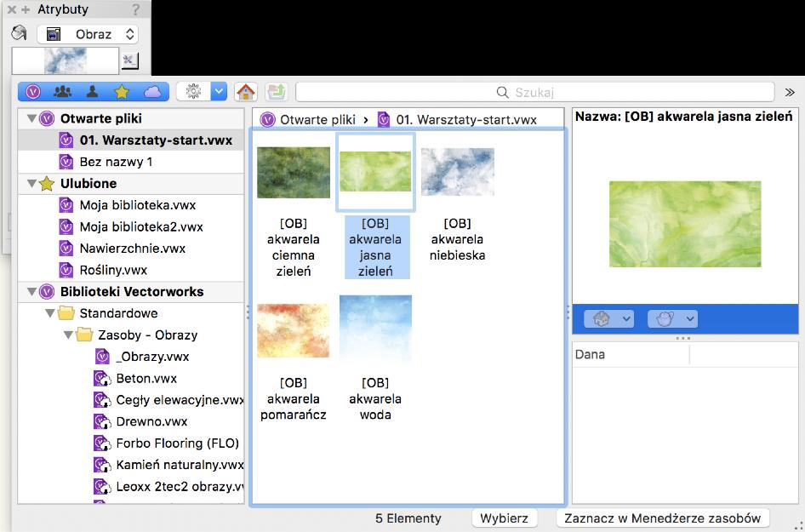
Task: Collapse Zasoby - Obrazy folder
Action: pos(68,335)
